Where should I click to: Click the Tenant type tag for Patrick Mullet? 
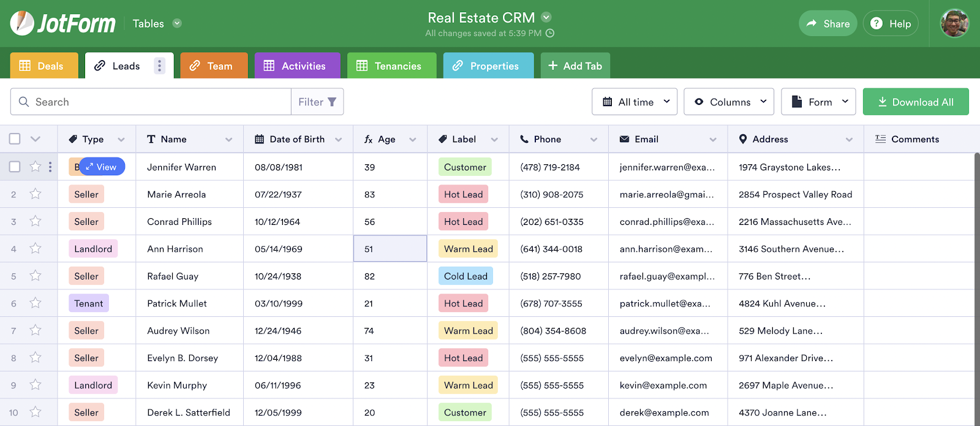pyautogui.click(x=89, y=303)
